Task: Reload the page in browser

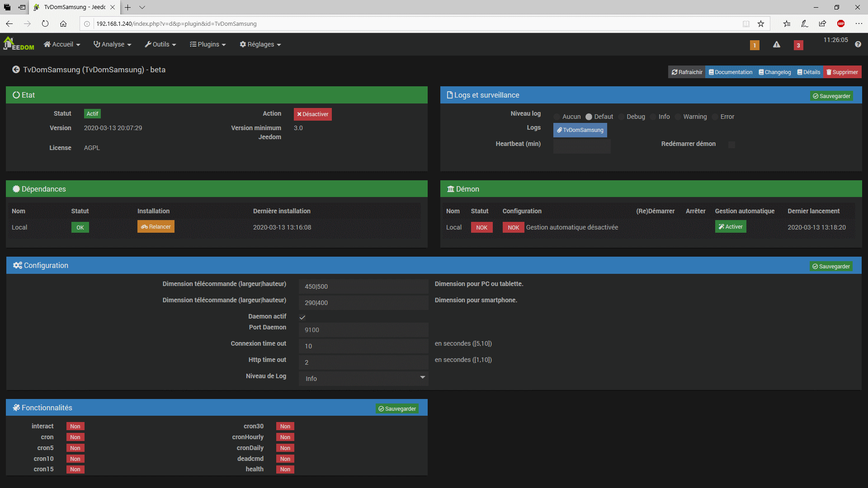Action: (x=45, y=23)
